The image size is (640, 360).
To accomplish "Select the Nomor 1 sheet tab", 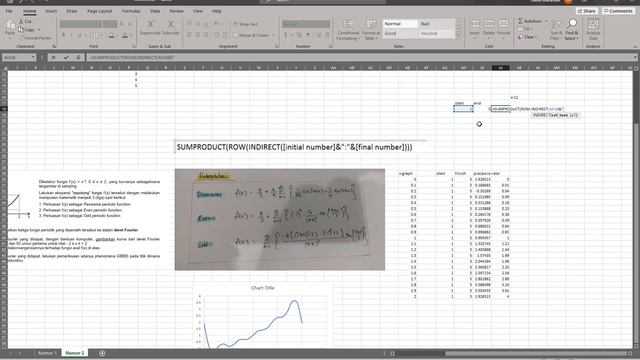I will tap(46, 353).
